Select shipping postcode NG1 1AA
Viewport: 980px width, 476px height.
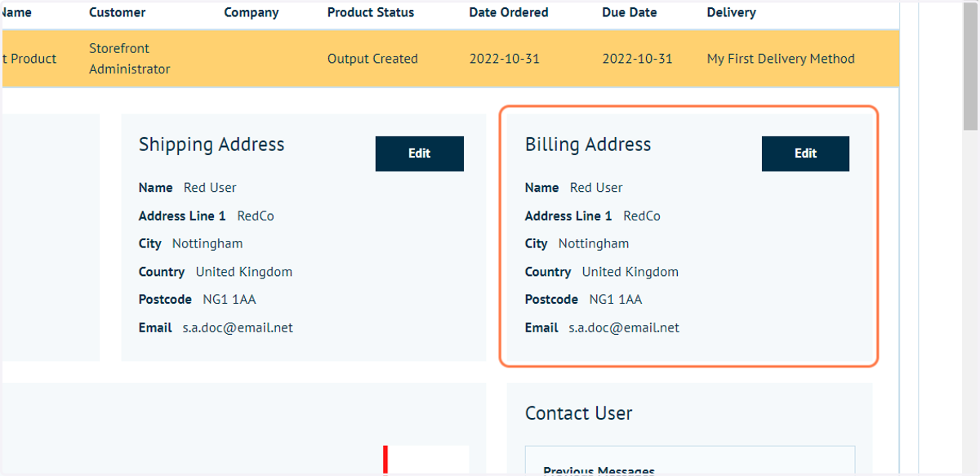[x=229, y=300]
